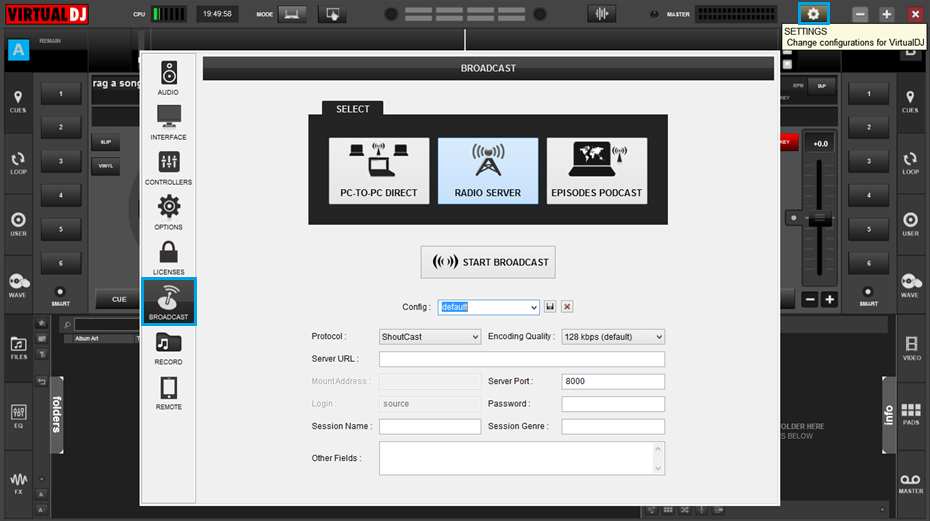The height and width of the screenshot is (521, 930).
Task: Open the right deck Wave panel
Action: [x=910, y=286]
